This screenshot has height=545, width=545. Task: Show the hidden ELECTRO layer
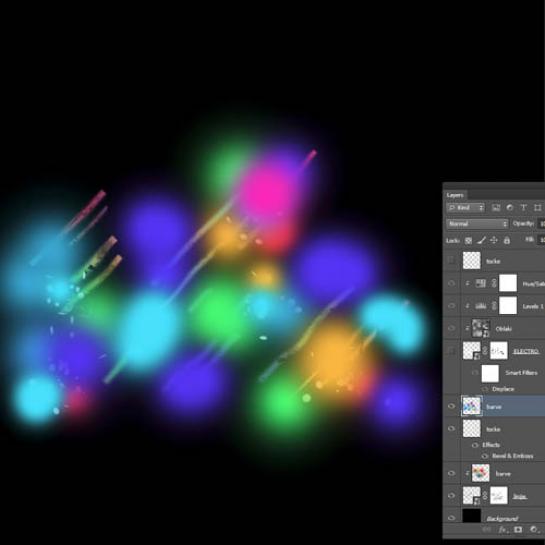(x=452, y=351)
